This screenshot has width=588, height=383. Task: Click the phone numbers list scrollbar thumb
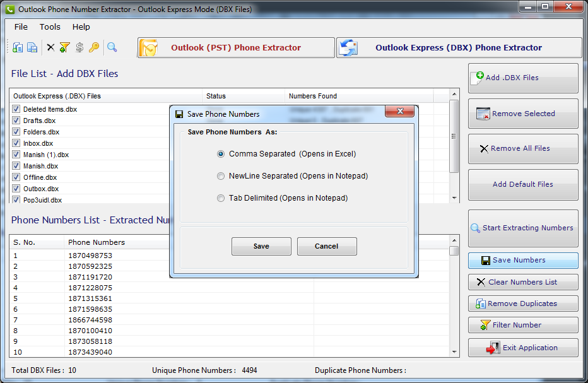(454, 250)
